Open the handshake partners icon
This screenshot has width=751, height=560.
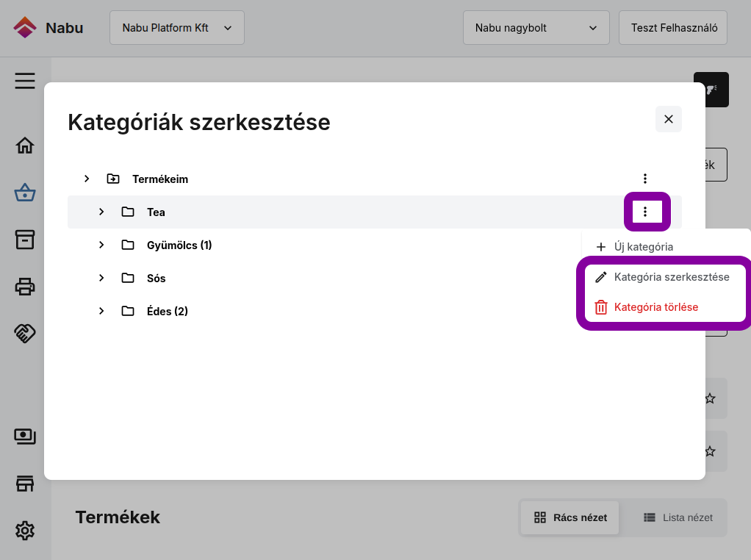pos(25,334)
